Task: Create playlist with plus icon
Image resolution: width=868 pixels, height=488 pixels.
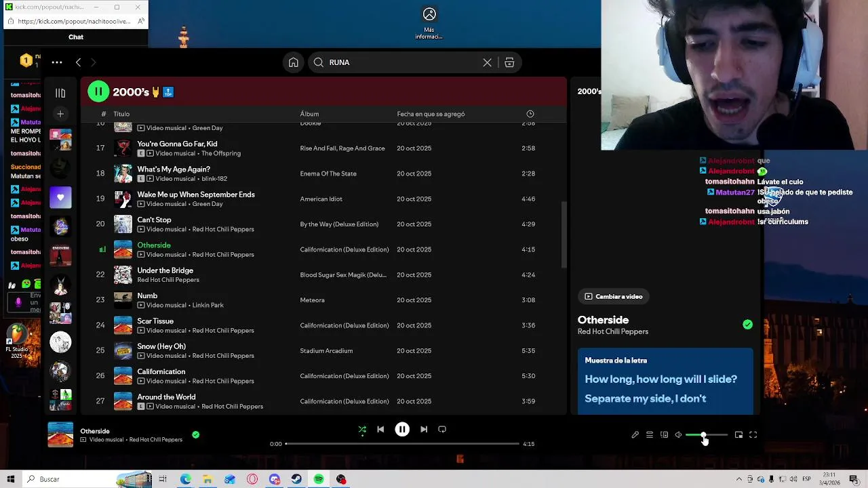Action: [60, 114]
